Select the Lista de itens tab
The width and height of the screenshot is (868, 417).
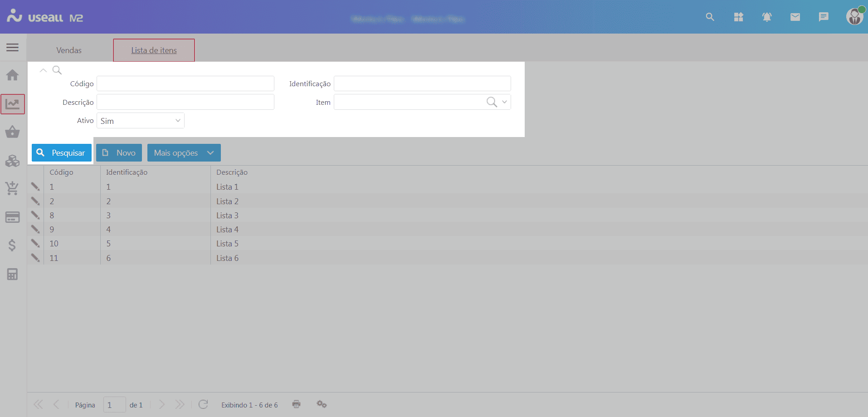[x=154, y=50]
